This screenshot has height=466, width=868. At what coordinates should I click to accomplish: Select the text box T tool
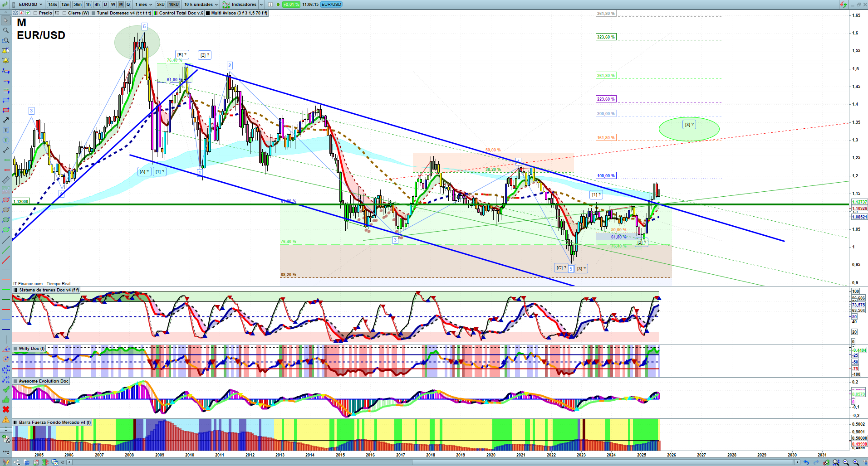[x=6, y=130]
